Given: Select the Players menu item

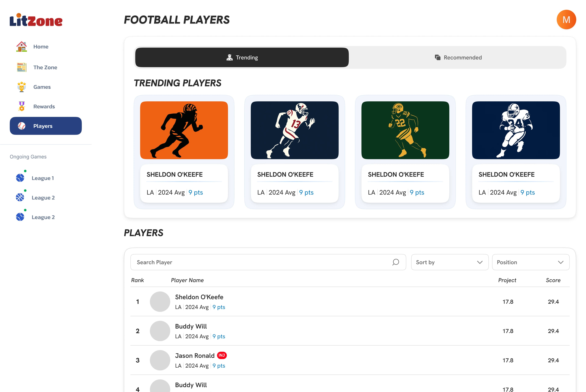Looking at the screenshot, I should tap(46, 126).
